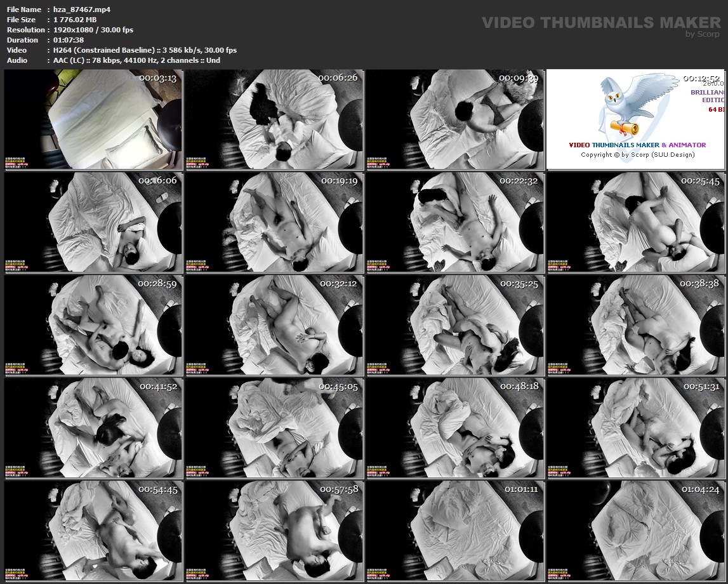Image resolution: width=728 pixels, height=584 pixels.
Task: Open the thumbnail stamped 00:03:13
Action: 93,119
